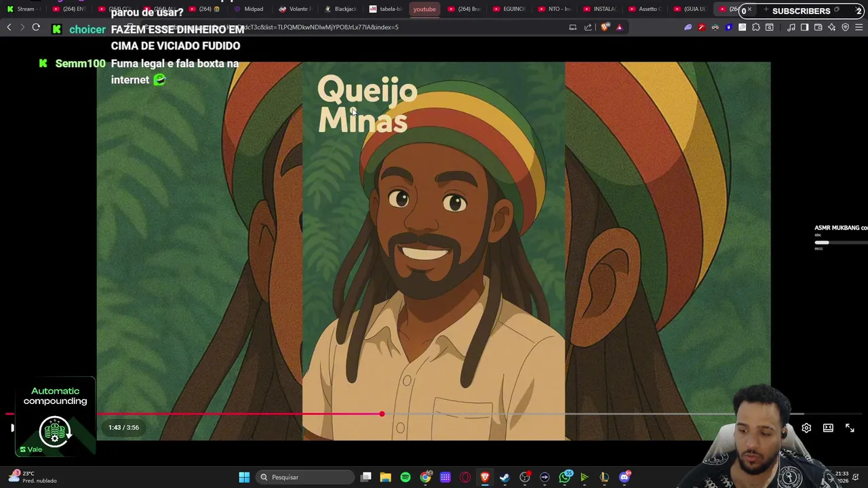The image size is (868, 488).
Task: Click video time 1:43 / 3:56
Action: click(x=123, y=428)
